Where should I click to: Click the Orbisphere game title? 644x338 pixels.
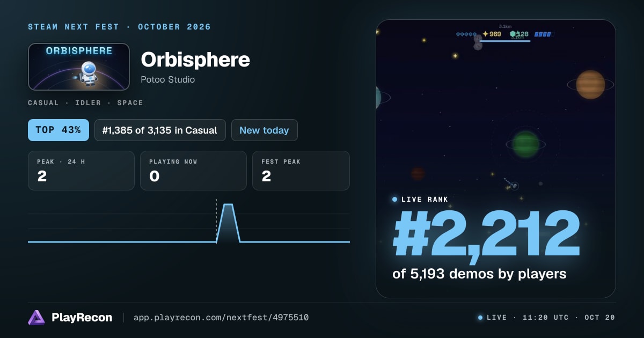pos(195,60)
